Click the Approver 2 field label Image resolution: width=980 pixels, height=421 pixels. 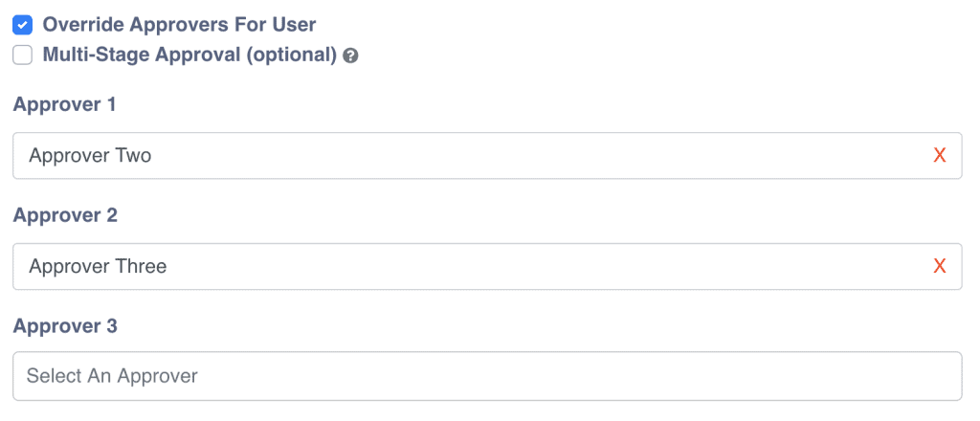pyautogui.click(x=65, y=216)
